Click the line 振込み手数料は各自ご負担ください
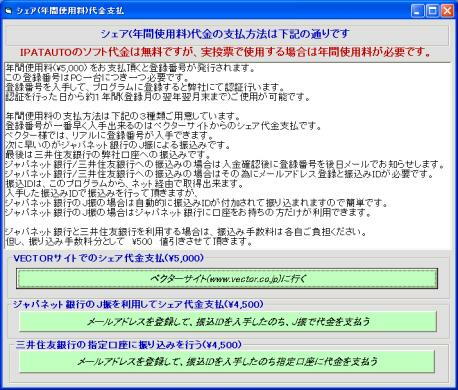This screenshot has width=458, height=390. tap(185, 232)
